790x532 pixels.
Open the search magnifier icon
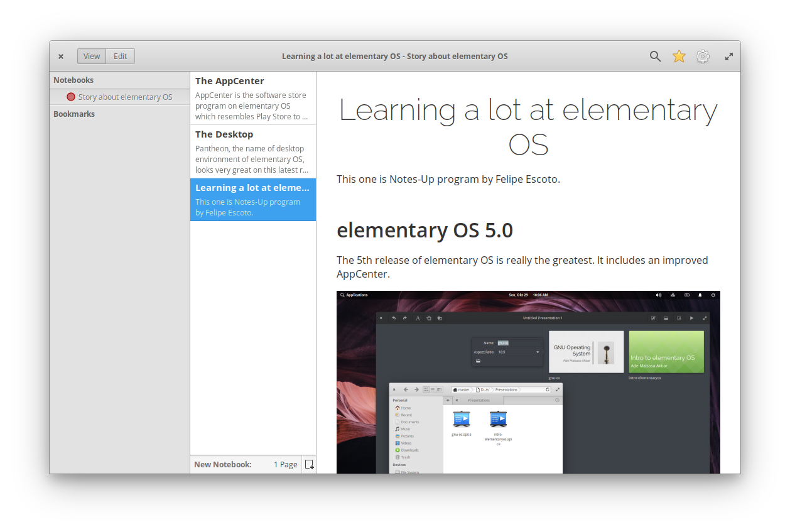click(655, 57)
